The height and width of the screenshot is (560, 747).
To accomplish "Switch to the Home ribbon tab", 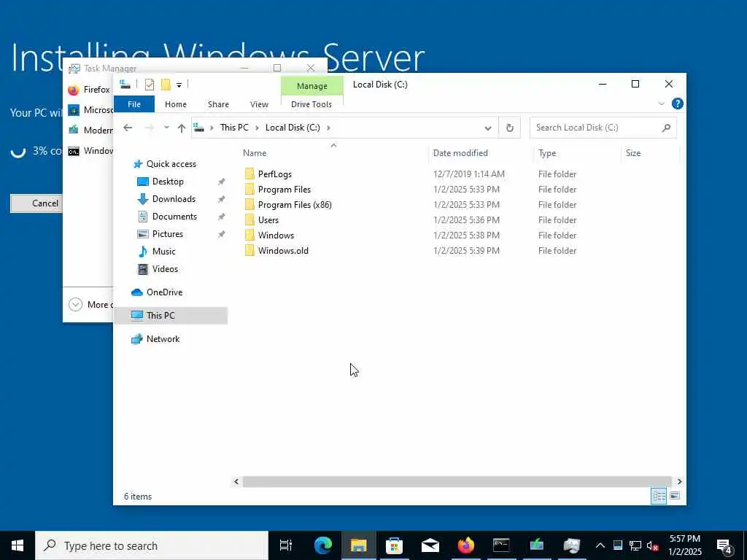I will (x=175, y=104).
